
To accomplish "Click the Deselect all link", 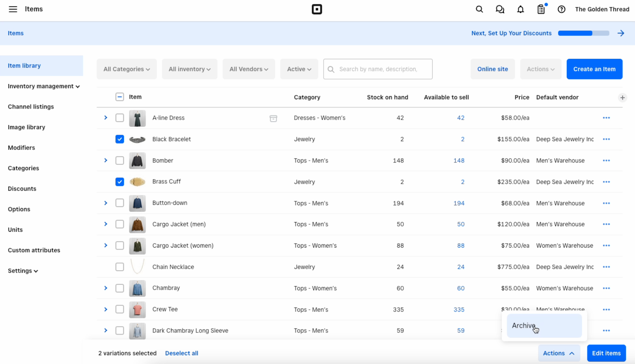I will (x=181, y=353).
